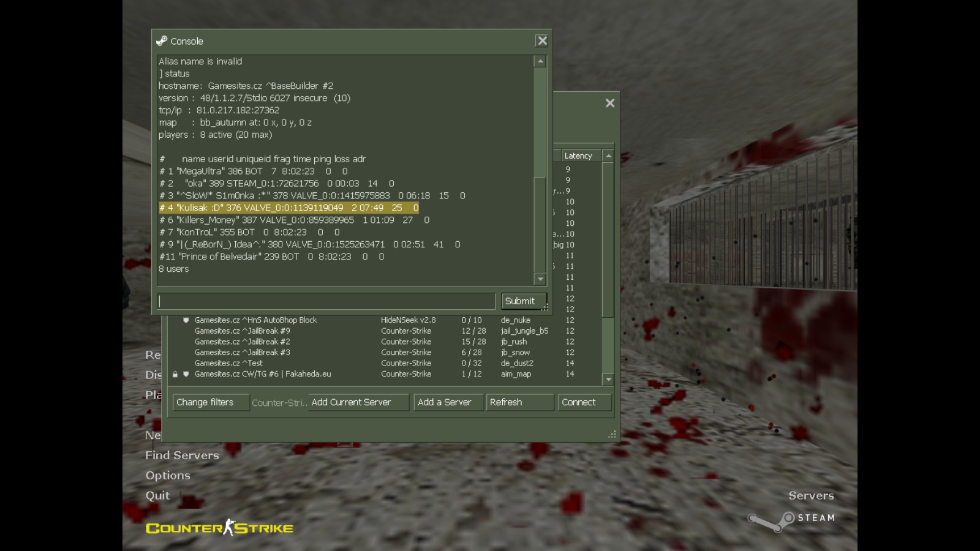Screen dimensions: 980x551
Task: Click the server browser window resize grip
Action: pyautogui.click(x=612, y=434)
